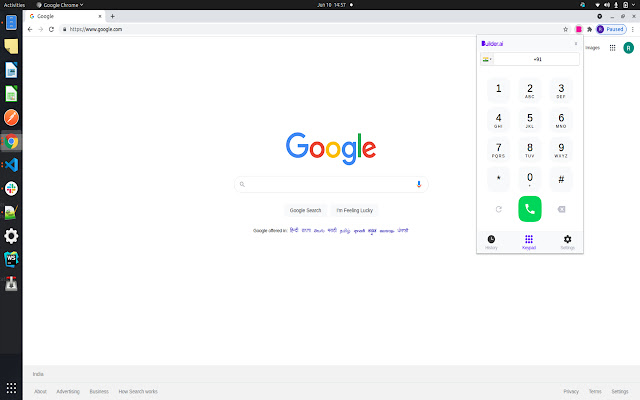Tap the 0 key on the dialer
Viewport: 640px width, 400px height.
click(529, 179)
